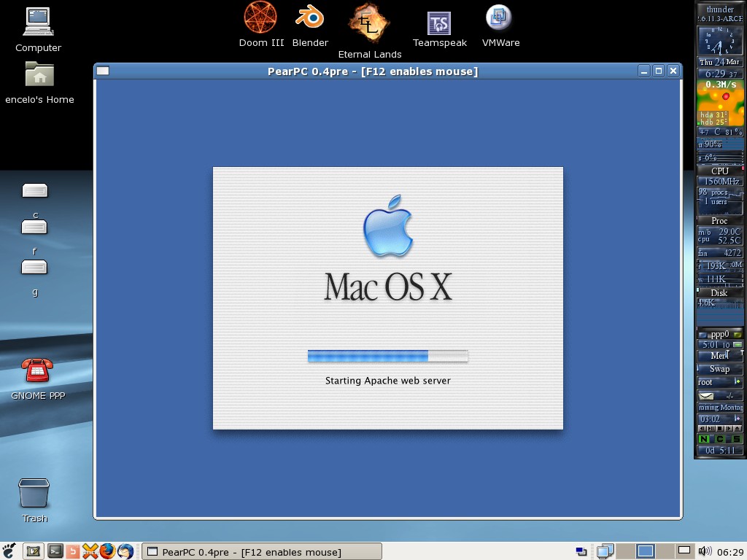Click the scrolling song title in GKrellM
Image resolution: width=747 pixels, height=560 pixels.
pos(720,407)
